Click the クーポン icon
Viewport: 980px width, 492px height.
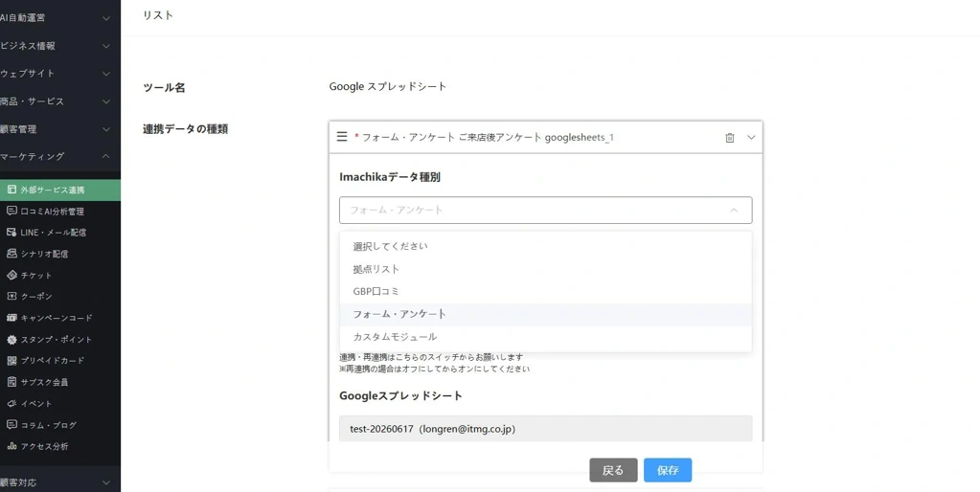11,296
